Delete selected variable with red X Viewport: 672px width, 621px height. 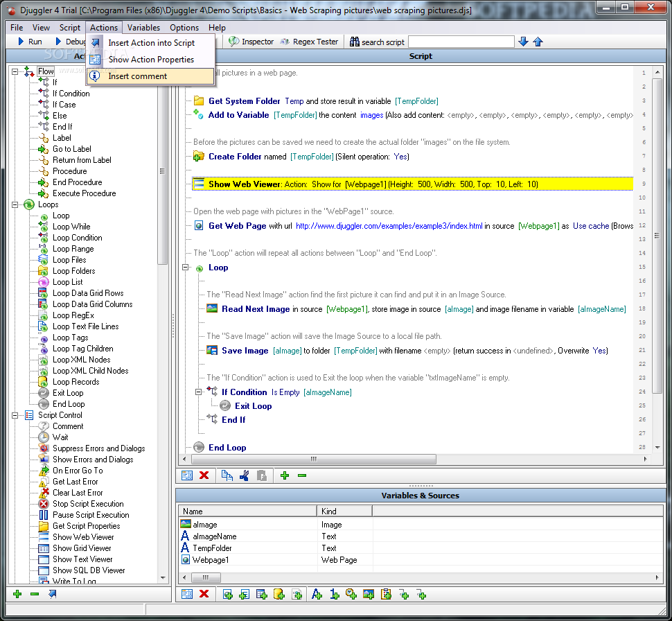click(204, 594)
